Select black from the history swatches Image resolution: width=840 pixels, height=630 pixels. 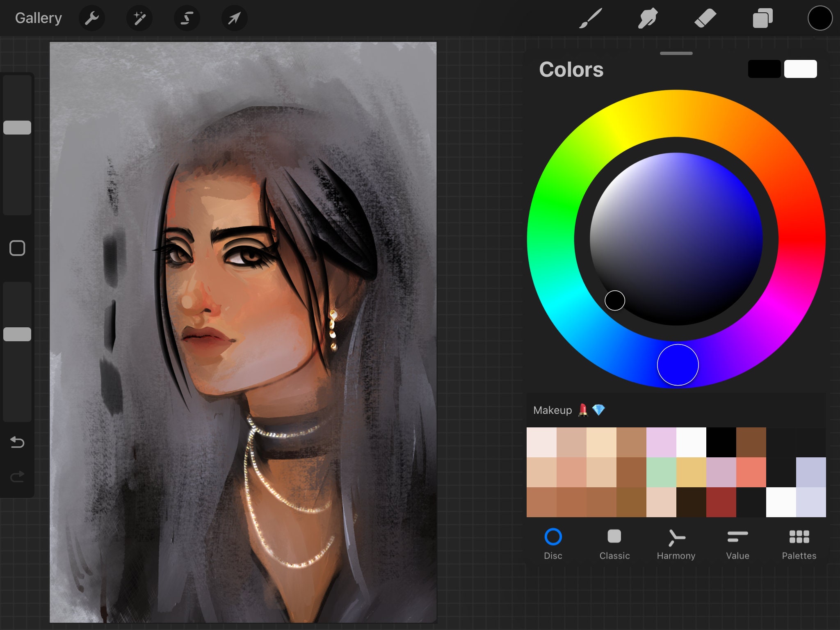[x=764, y=69]
